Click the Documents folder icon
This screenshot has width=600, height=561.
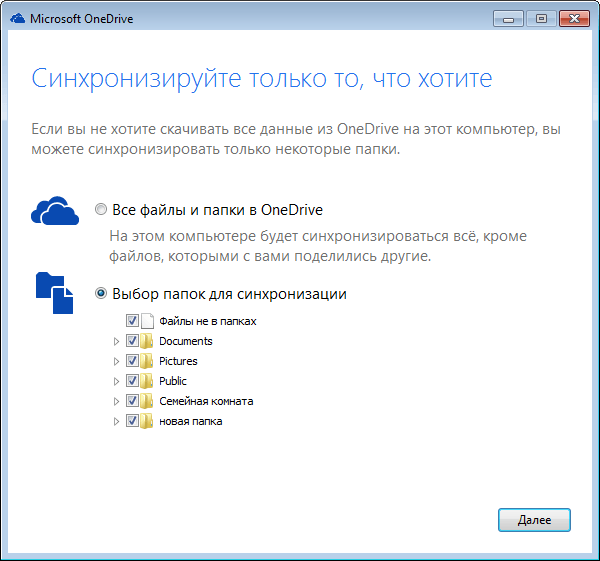(147, 341)
